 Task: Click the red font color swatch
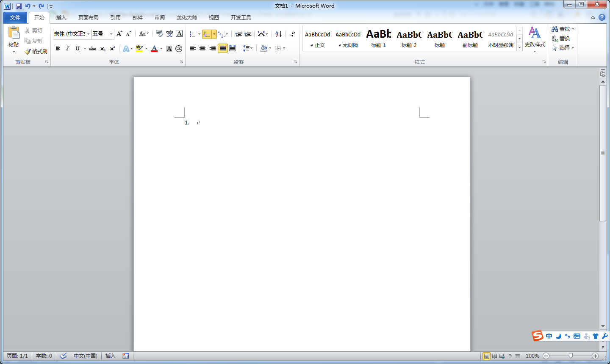154,49
